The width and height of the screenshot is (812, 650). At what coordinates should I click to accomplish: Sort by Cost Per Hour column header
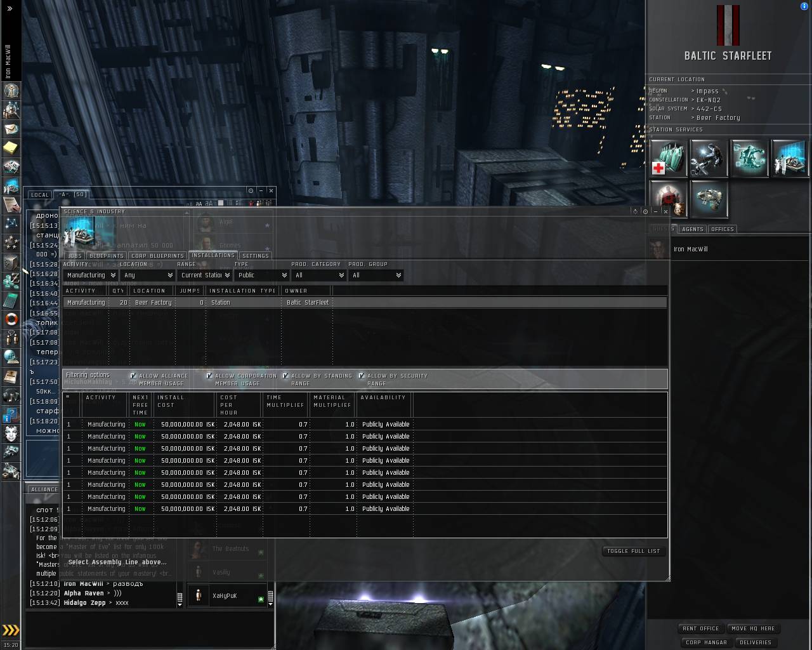coord(239,404)
